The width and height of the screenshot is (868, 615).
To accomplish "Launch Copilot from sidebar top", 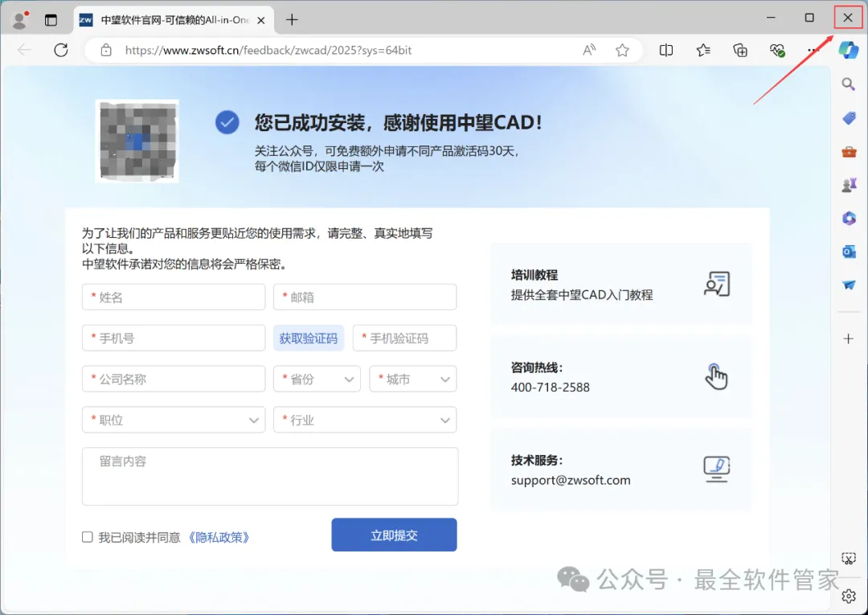I will click(848, 51).
